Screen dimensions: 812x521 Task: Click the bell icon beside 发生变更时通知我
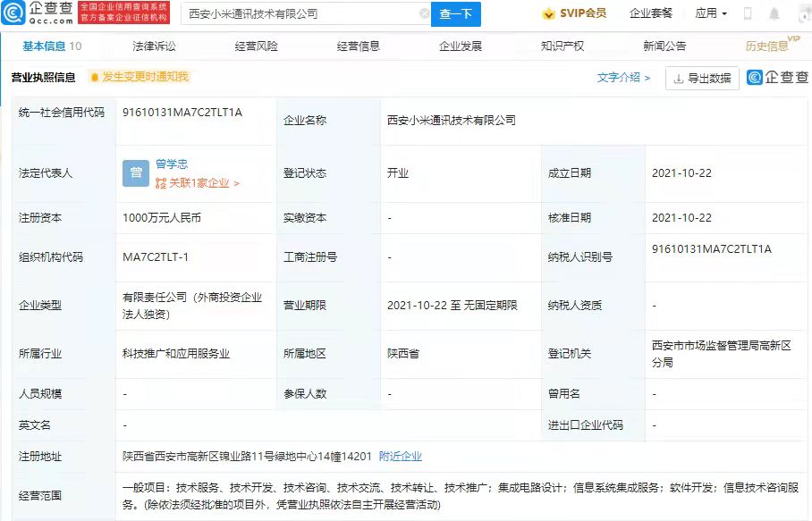pos(94,77)
